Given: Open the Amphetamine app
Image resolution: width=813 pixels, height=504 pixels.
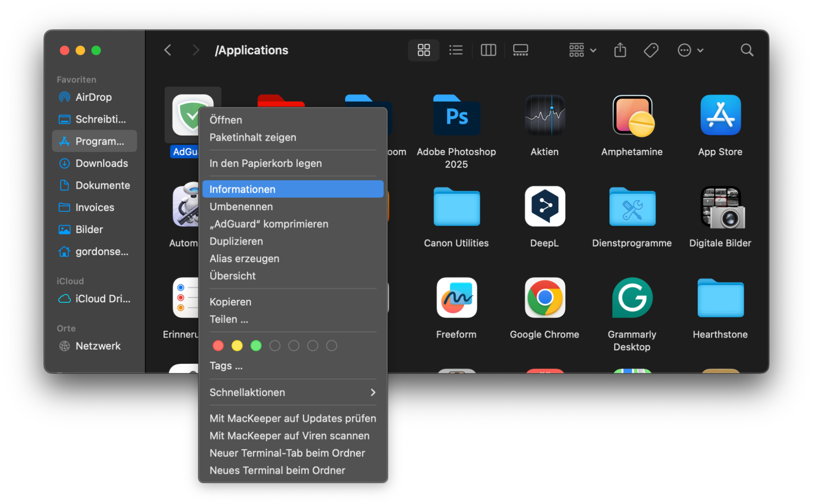Looking at the screenshot, I should (632, 115).
